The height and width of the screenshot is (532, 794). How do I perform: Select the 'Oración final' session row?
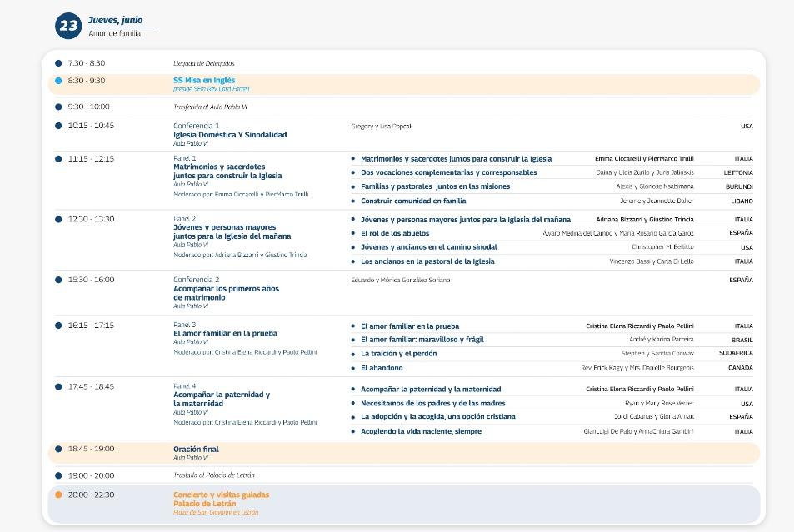tap(197, 450)
